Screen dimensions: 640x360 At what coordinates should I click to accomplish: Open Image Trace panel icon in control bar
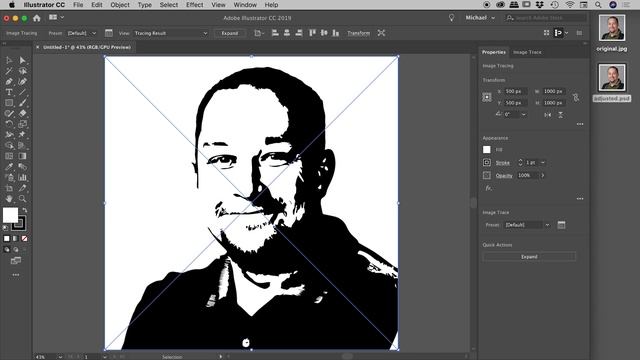coord(109,33)
